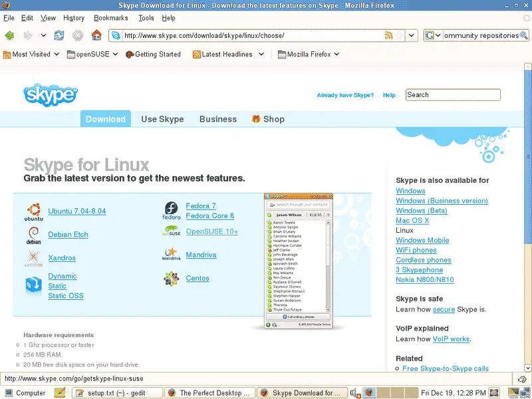Click the volume speaker icon in the panel
This screenshot has height=399, width=532.
[355, 393]
